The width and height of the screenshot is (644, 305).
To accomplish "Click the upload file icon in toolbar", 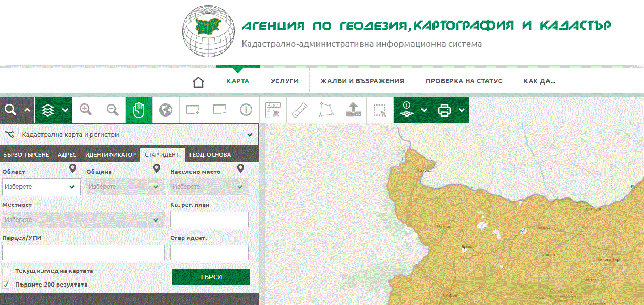I will pyautogui.click(x=353, y=110).
